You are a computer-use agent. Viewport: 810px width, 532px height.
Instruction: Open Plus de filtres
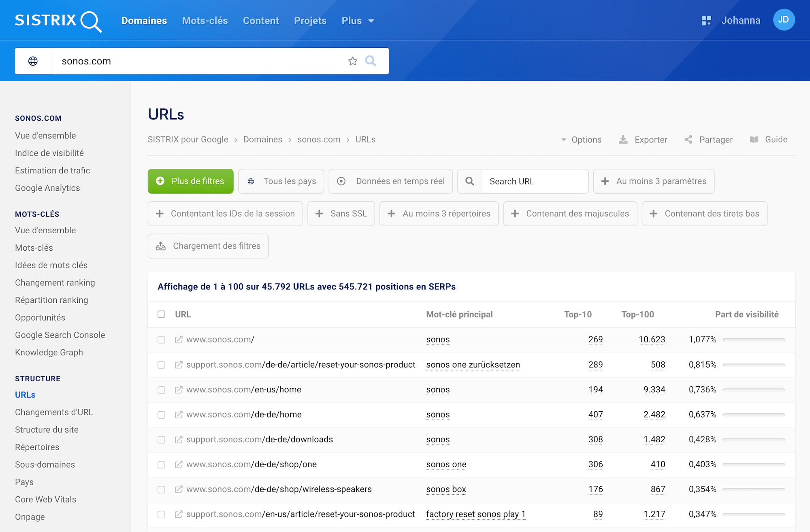(191, 181)
